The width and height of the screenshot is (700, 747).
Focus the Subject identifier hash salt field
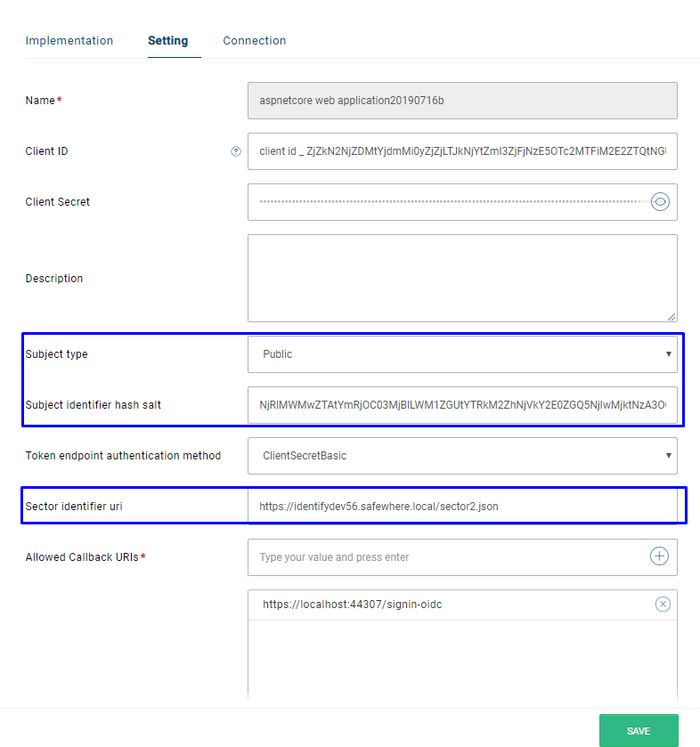click(x=462, y=405)
